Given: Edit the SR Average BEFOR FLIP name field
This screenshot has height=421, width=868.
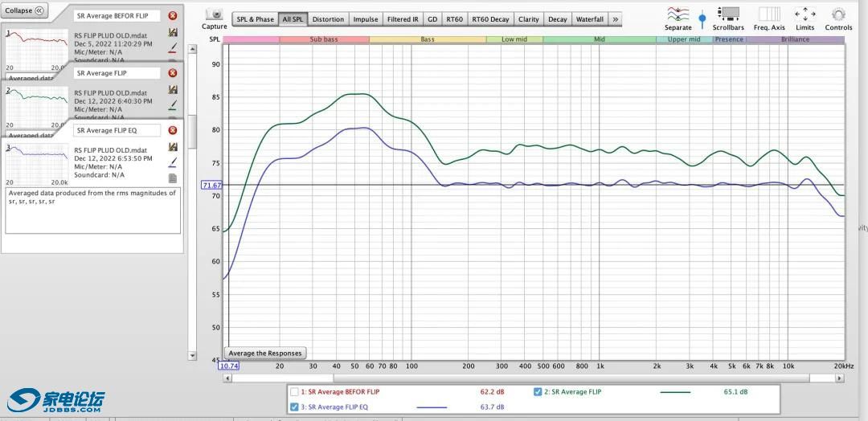Looking at the screenshot, I should (x=117, y=16).
